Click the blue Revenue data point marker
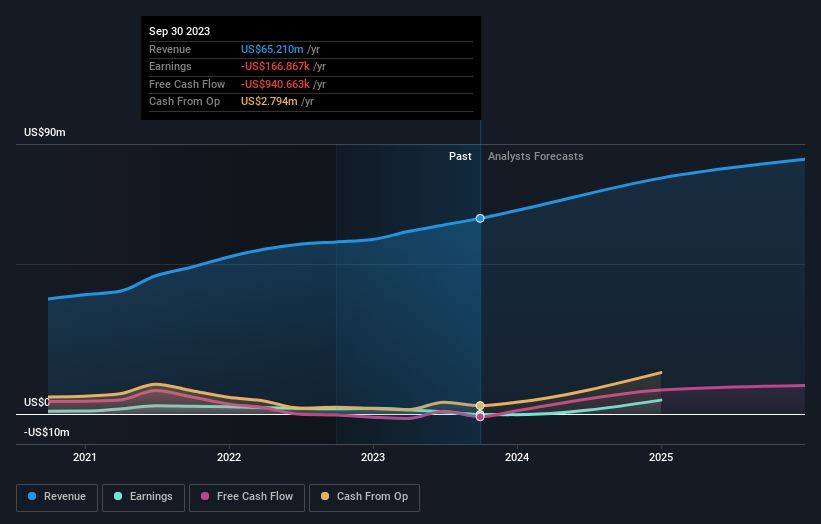The image size is (821, 524). pos(480,218)
